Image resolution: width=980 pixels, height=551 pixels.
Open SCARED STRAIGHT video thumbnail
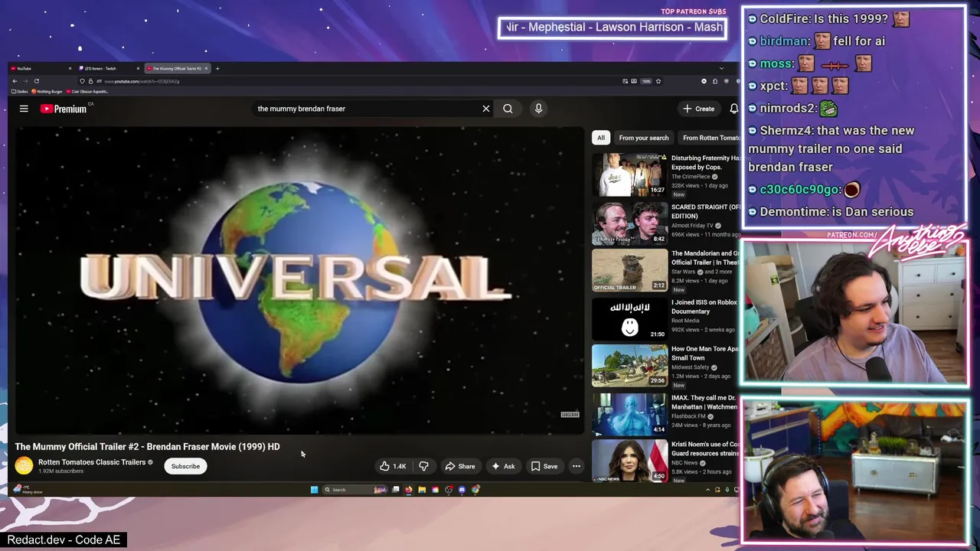[x=629, y=223]
